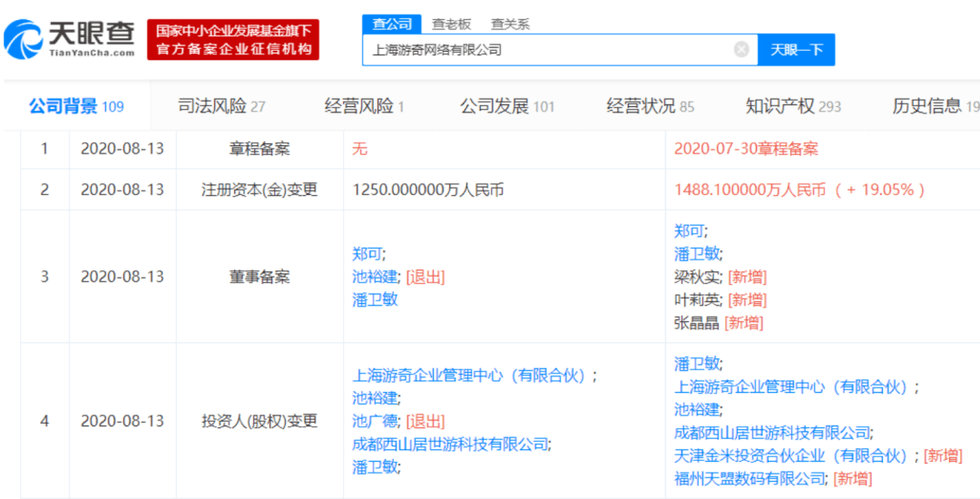Clear the search box with the X icon

pyautogui.click(x=741, y=49)
